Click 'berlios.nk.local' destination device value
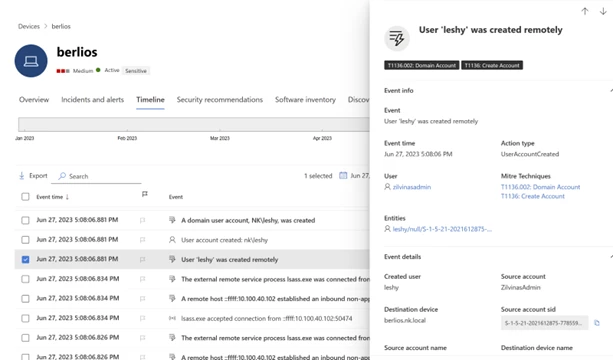Screen dimensions: 613x360 click(405, 320)
